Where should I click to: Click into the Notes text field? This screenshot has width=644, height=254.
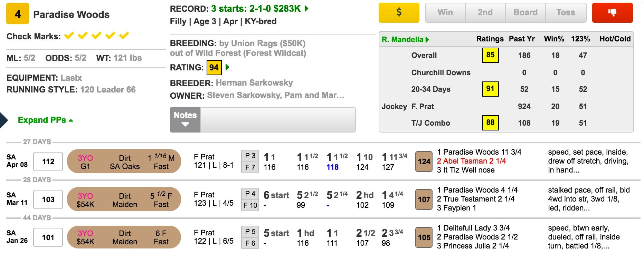pyautogui.click(x=278, y=120)
